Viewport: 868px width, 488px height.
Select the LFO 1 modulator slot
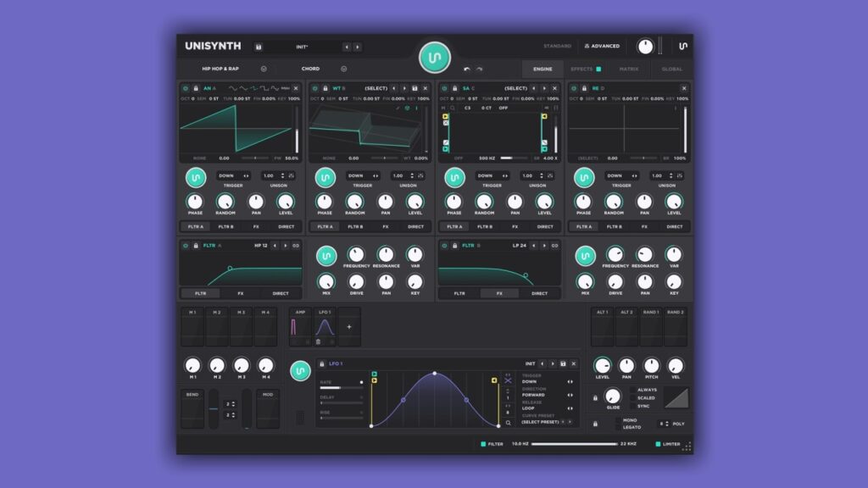[x=325, y=327]
